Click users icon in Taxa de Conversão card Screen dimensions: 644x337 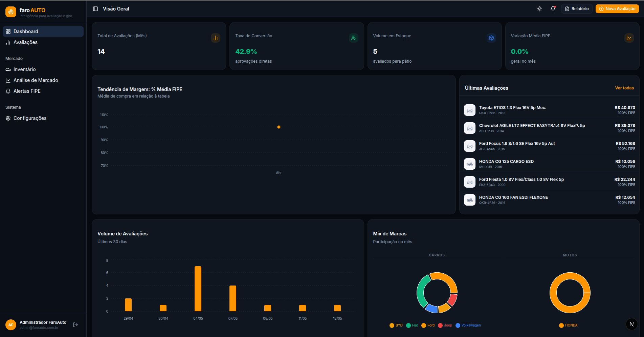(x=354, y=38)
